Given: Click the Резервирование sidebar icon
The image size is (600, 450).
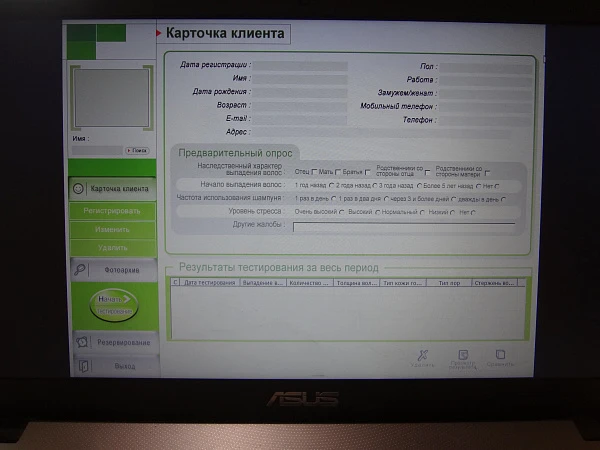Looking at the screenshot, I should point(82,342).
